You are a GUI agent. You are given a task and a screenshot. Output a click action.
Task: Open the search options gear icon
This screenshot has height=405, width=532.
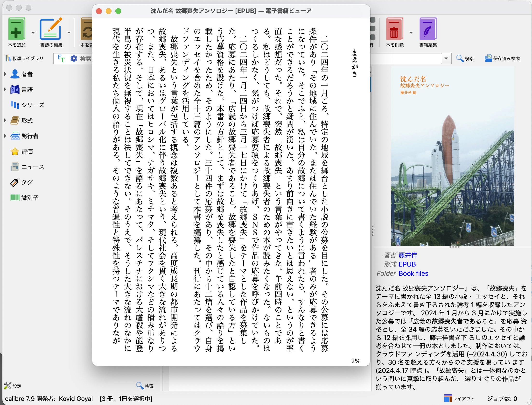tap(74, 58)
